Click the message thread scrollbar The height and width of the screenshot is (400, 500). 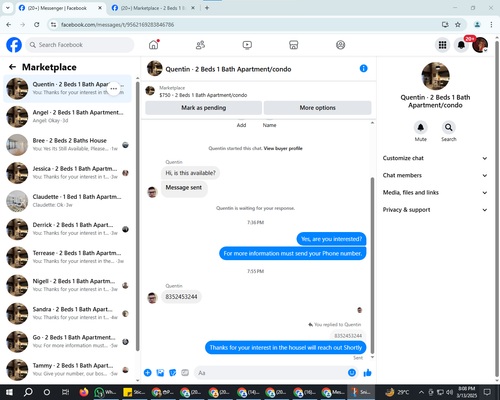[372, 265]
